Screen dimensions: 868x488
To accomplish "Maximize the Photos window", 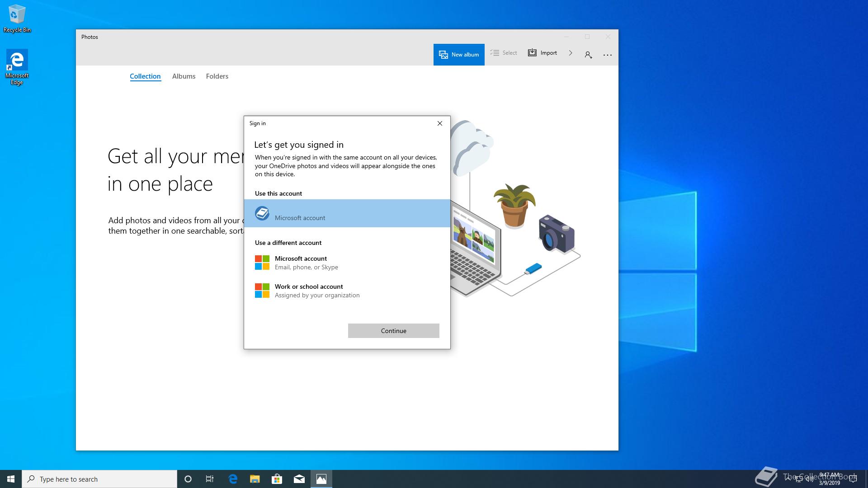I will (587, 37).
